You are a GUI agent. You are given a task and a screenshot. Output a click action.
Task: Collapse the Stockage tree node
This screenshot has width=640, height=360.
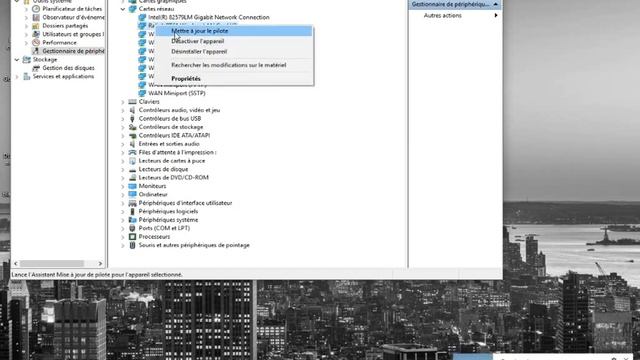(17, 60)
